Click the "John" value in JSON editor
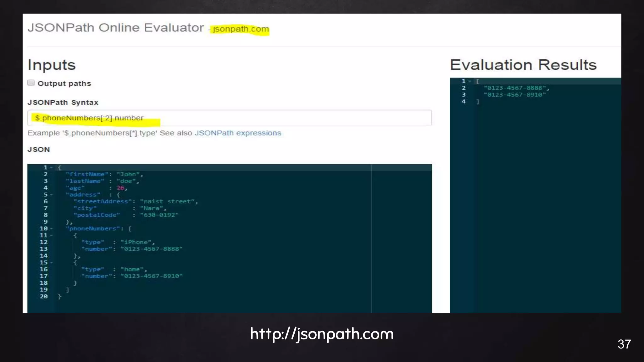Image resolution: width=644 pixels, height=362 pixels. click(x=128, y=174)
